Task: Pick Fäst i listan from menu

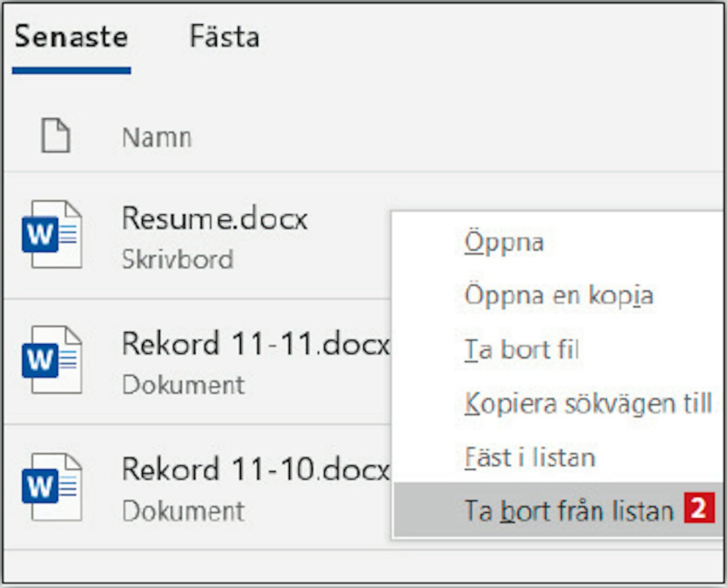Action: 530,457
